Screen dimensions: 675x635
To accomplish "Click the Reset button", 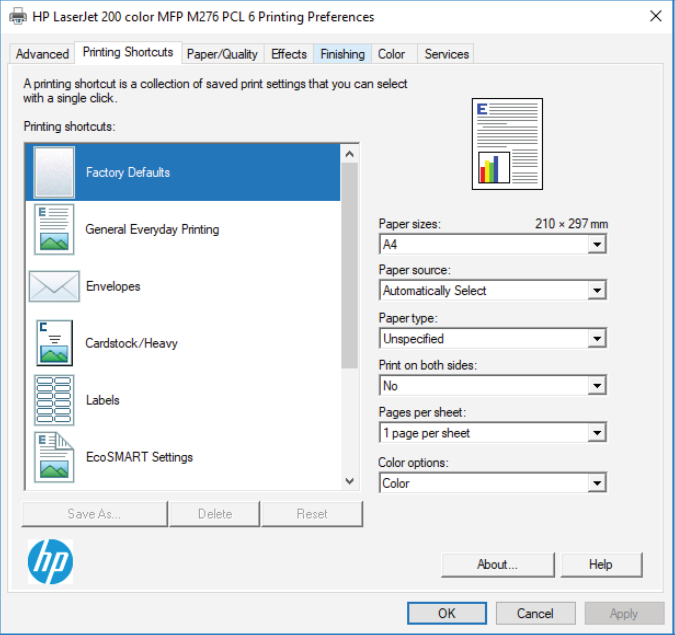I will tap(312, 514).
